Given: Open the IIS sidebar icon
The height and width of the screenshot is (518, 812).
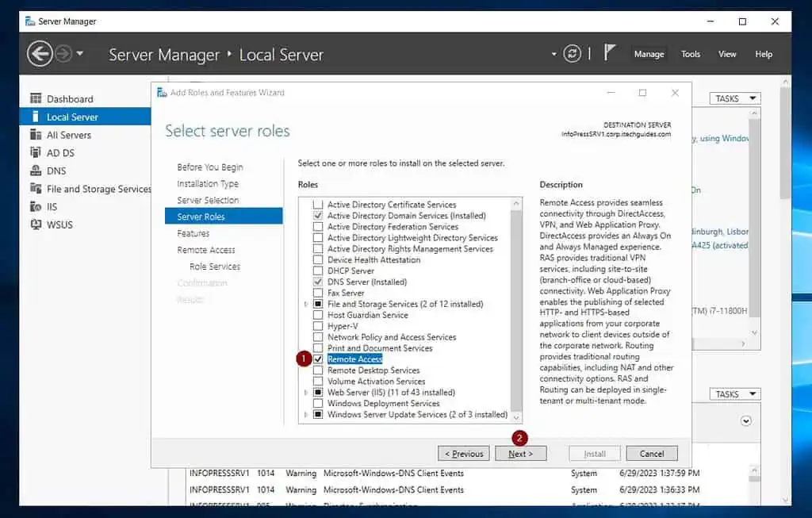Looking at the screenshot, I should (36, 206).
